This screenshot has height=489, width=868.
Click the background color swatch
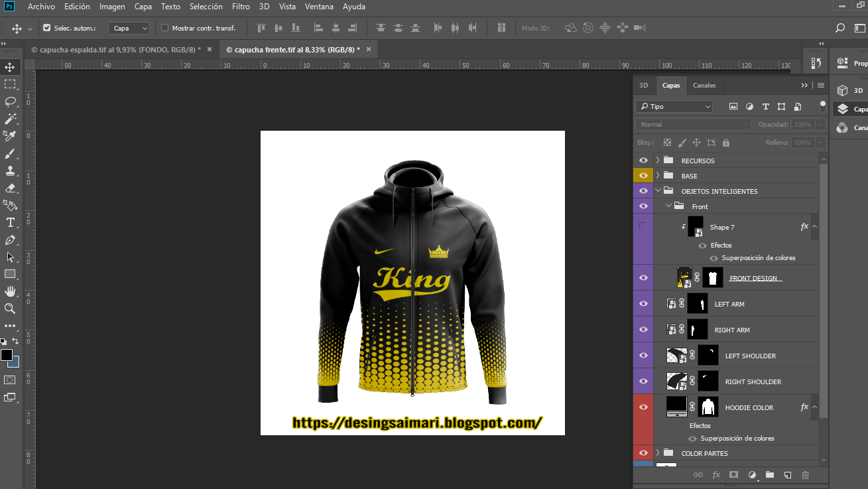coord(15,363)
